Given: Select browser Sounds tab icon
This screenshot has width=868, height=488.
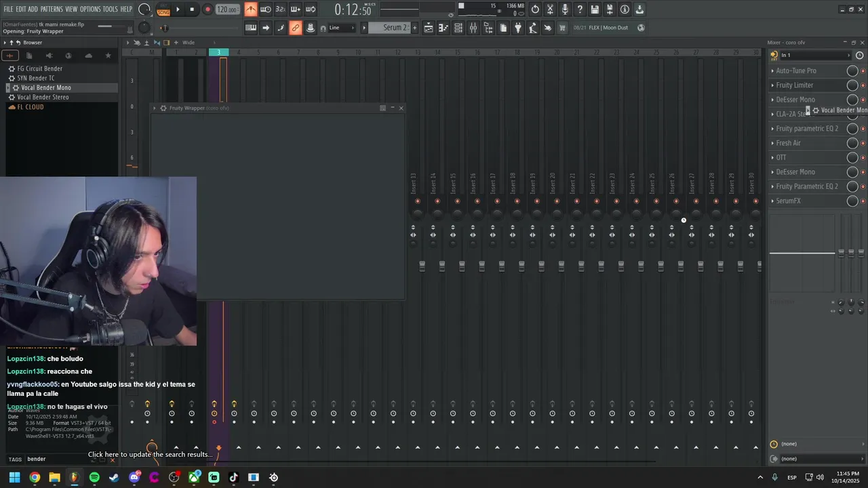Looking at the screenshot, I should tap(9, 56).
